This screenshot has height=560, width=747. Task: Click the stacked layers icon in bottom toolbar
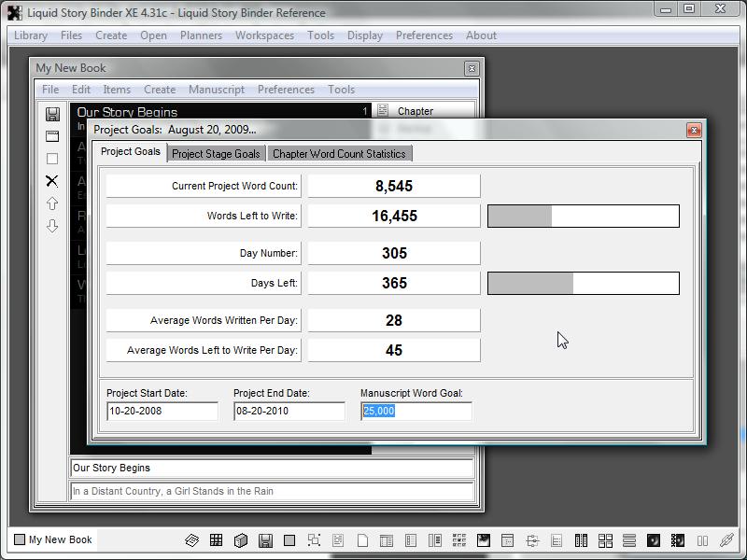[x=191, y=540]
